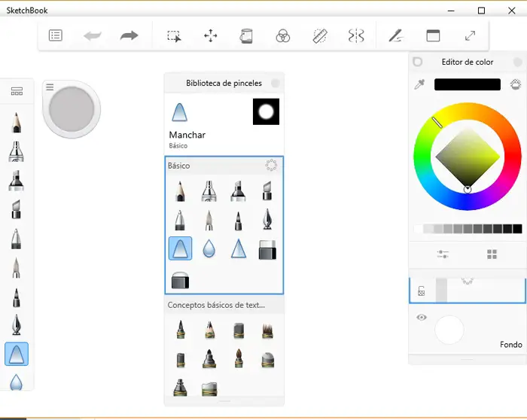The height and width of the screenshot is (420, 527).
Task: Select the chisel tip pen in left palette
Action: tap(16, 210)
